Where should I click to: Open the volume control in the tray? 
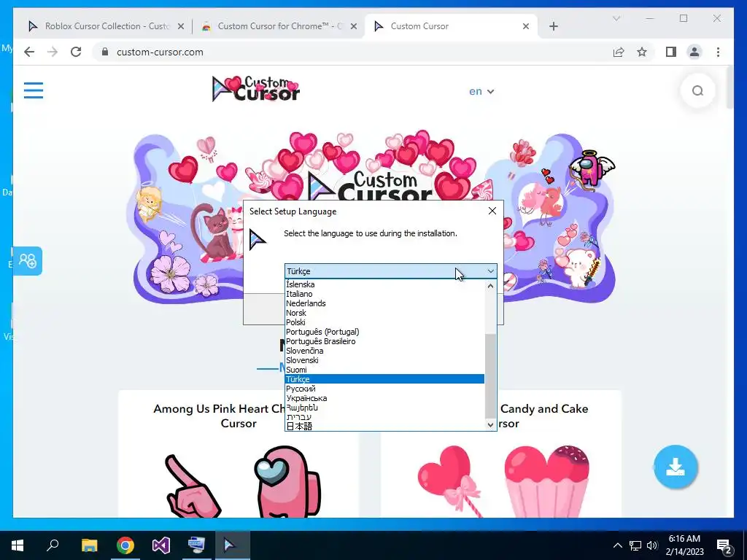click(652, 545)
